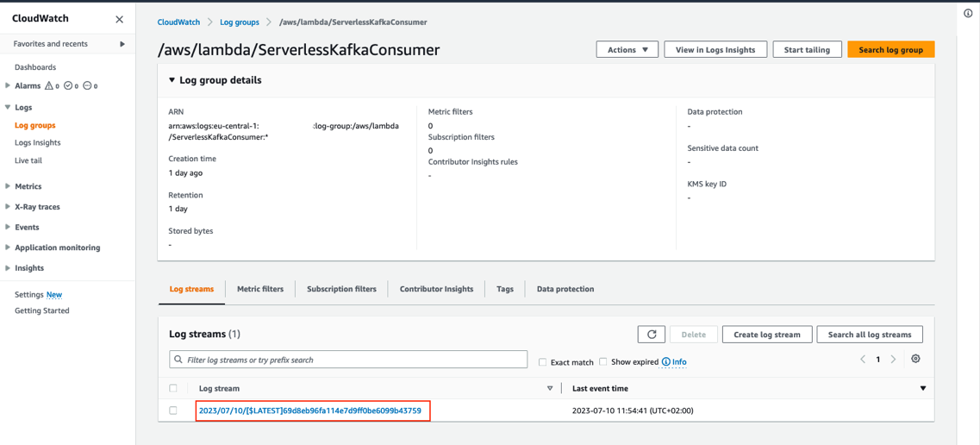Switch to the Tags tab
Viewport: 980px width, 445px height.
[x=505, y=289]
